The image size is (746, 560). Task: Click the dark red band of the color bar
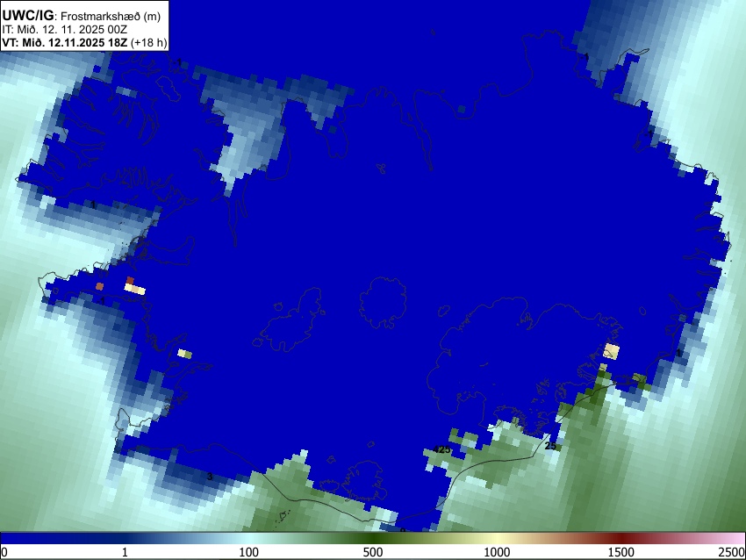621,539
